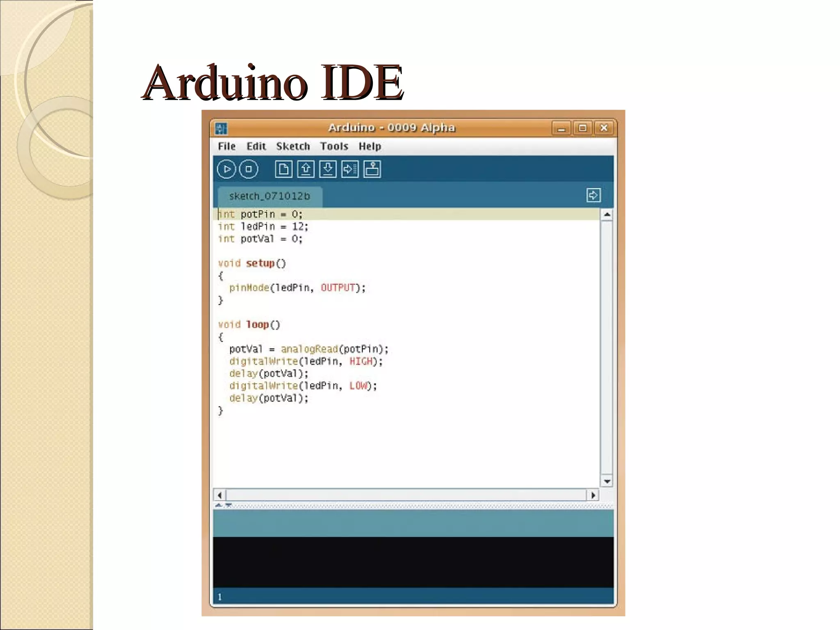Click the horizontal scrollbar track
The width and height of the screenshot is (840, 630).
pyautogui.click(x=406, y=495)
